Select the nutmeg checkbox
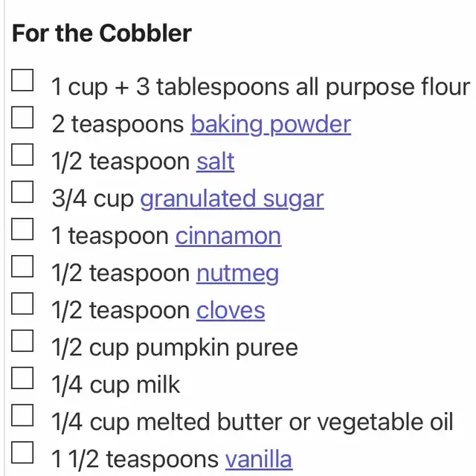Screen dimensions: 476x476 click(22, 266)
